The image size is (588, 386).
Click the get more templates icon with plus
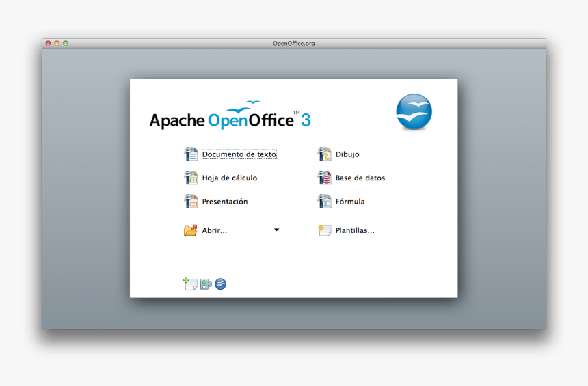190,284
